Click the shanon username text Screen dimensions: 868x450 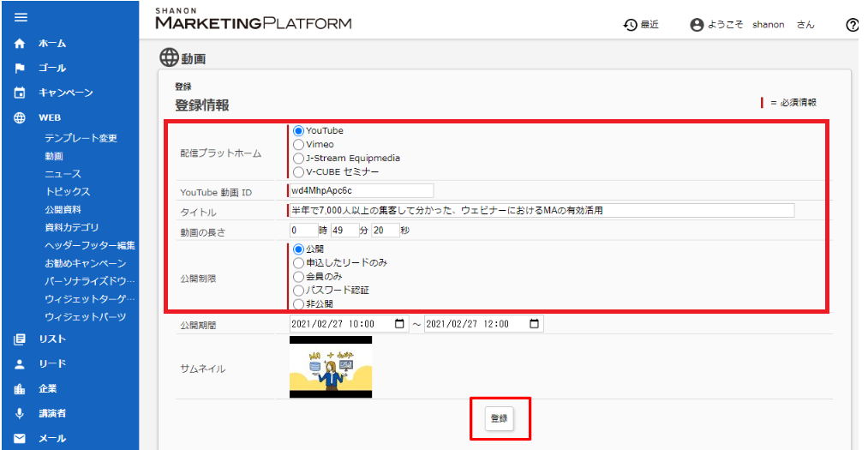coord(769,25)
